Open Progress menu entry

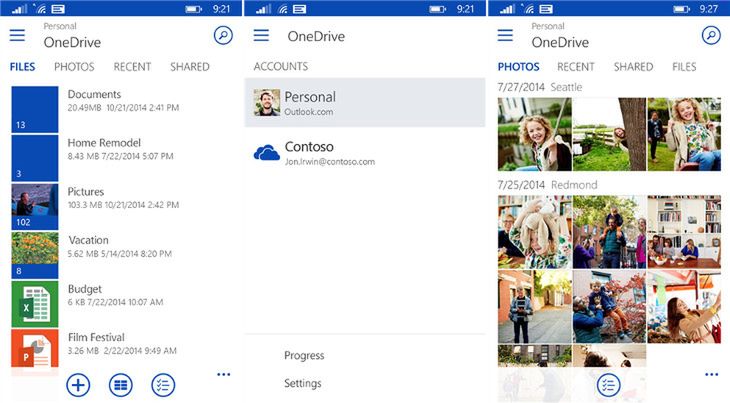304,356
